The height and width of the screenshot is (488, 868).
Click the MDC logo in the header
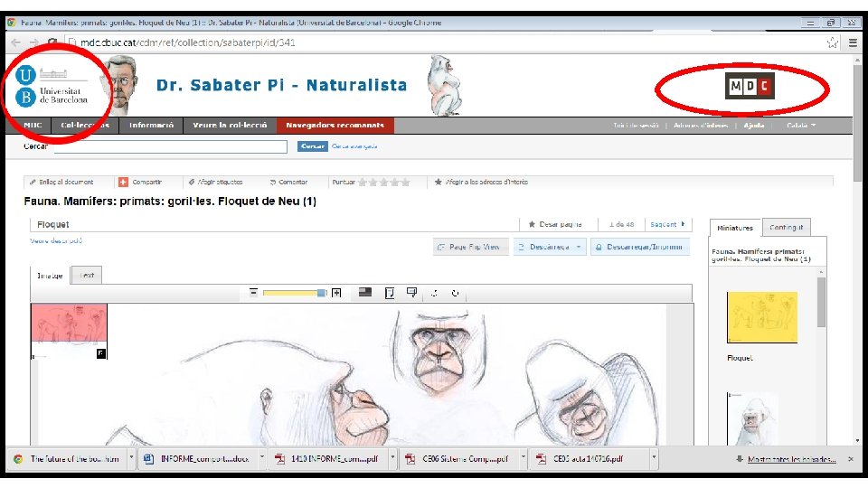click(750, 87)
